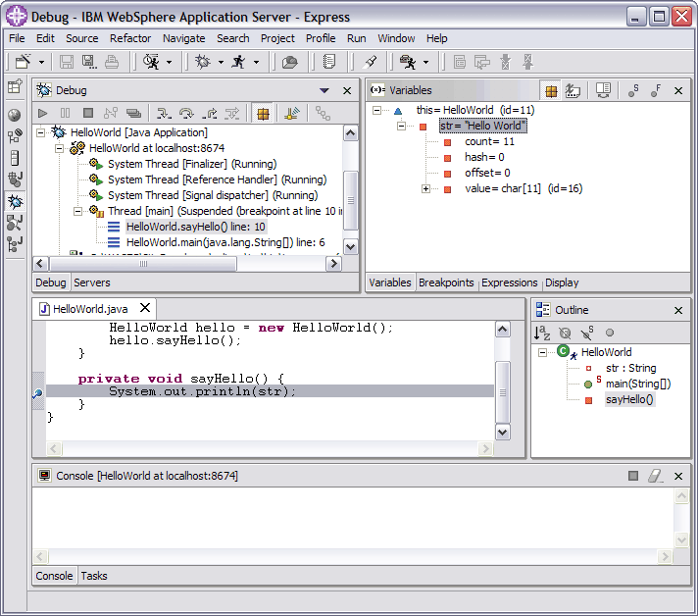698x616 pixels.
Task: Click the highlighter pen icon in main toolbar
Action: click(370, 62)
